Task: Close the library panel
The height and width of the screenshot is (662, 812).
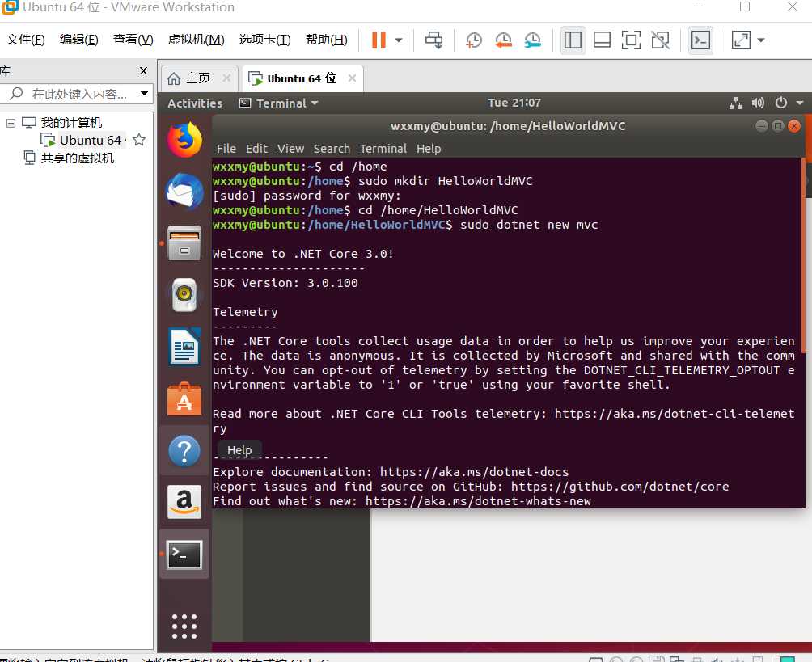Action: pyautogui.click(x=143, y=71)
